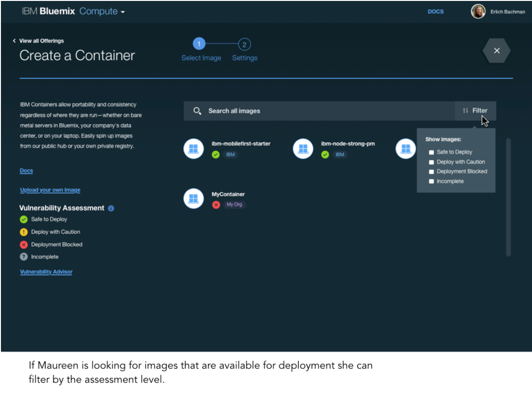The height and width of the screenshot is (410, 532).
Task: Select step 1 circle of the wizard
Action: tap(199, 44)
